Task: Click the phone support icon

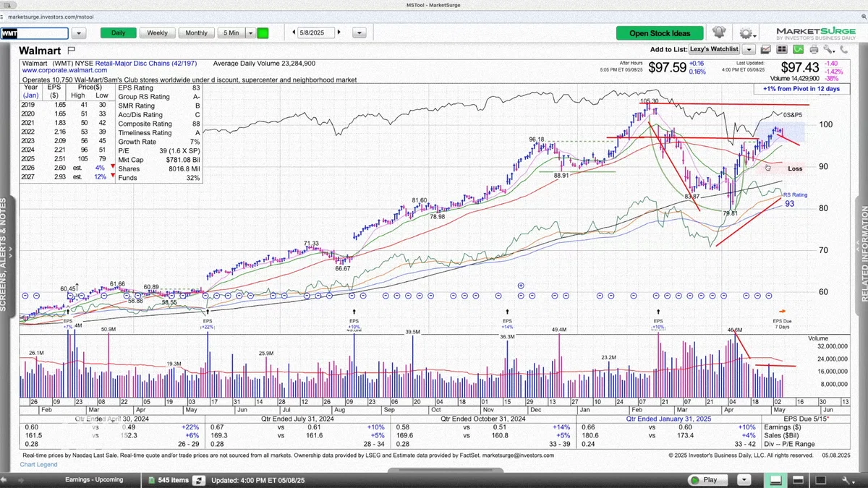Action: [845, 49]
